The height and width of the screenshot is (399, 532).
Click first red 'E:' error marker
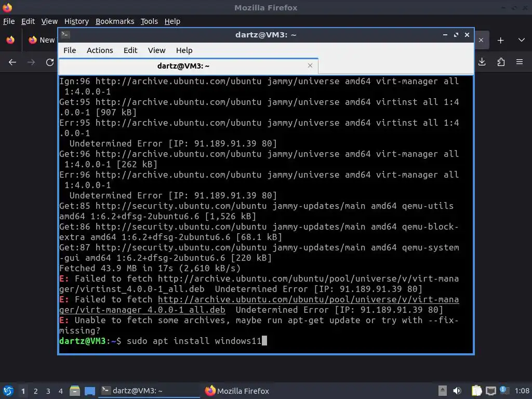(x=64, y=279)
